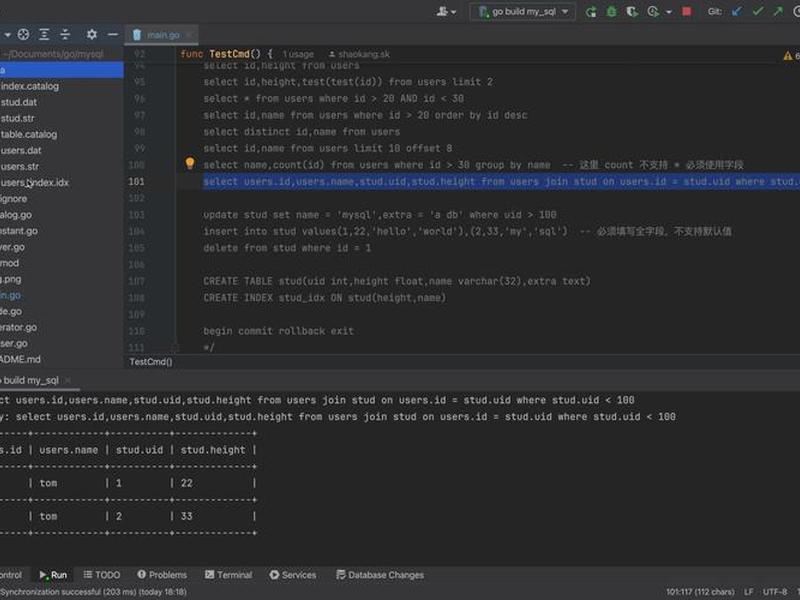Screen dimensions: 800x600
Task: Open project panel gear settings
Action: coord(92,35)
